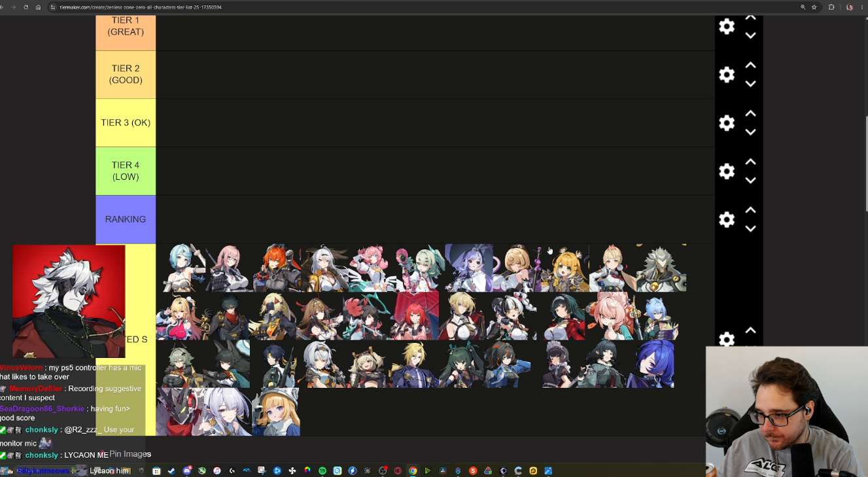Open settings gear for TIER 2 (GOOD) row
This screenshot has width=868, height=477.
click(x=727, y=75)
